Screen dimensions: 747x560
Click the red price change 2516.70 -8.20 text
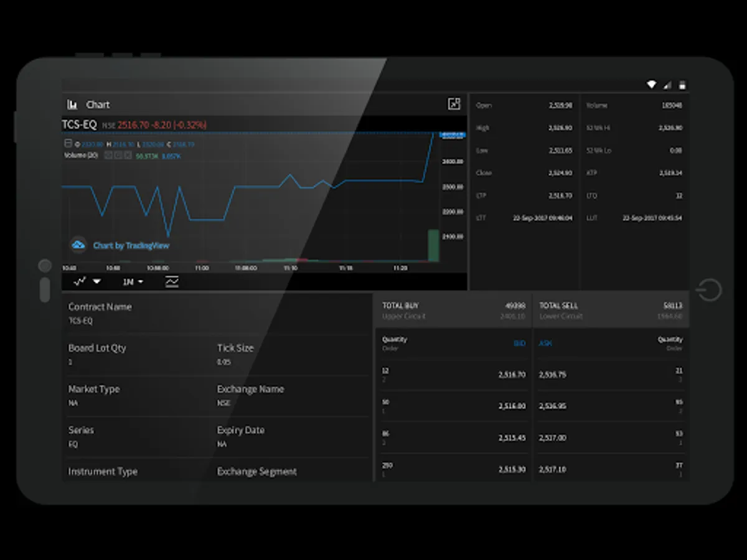point(162,125)
